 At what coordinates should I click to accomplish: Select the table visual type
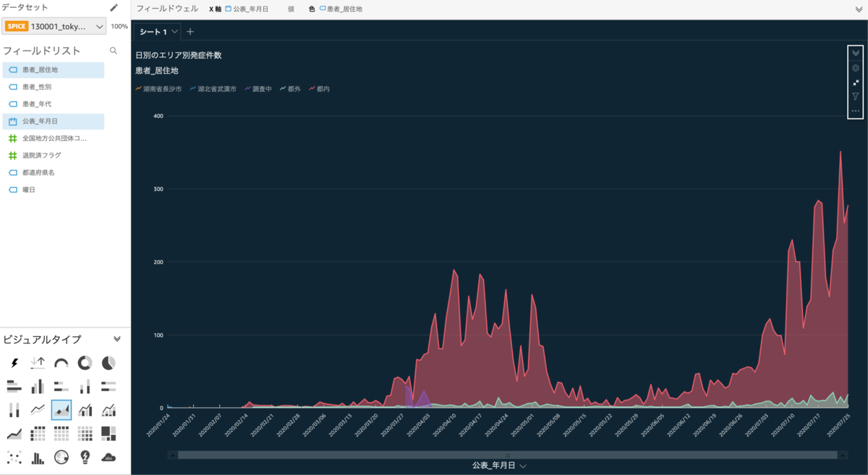coord(61,433)
